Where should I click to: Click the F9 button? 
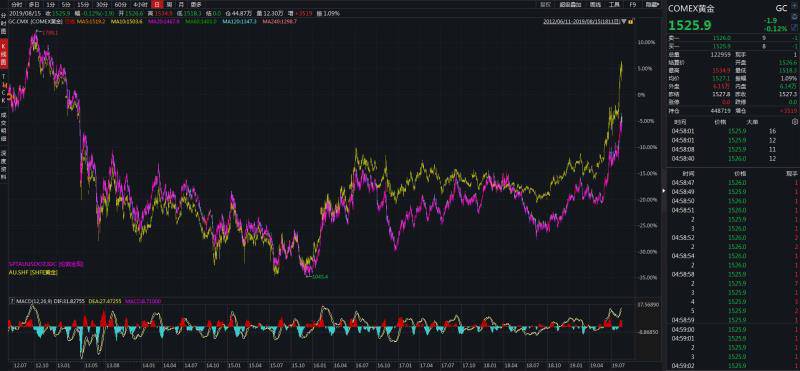pos(633,4)
